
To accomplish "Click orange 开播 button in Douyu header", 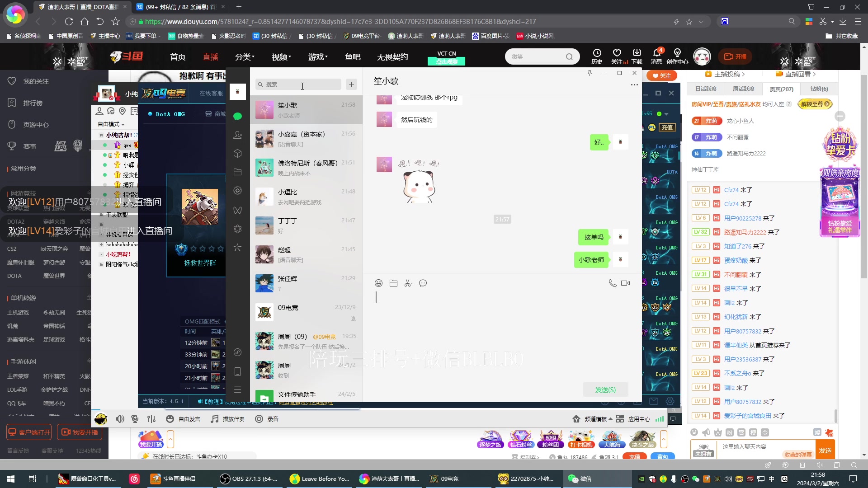I will pos(735,56).
